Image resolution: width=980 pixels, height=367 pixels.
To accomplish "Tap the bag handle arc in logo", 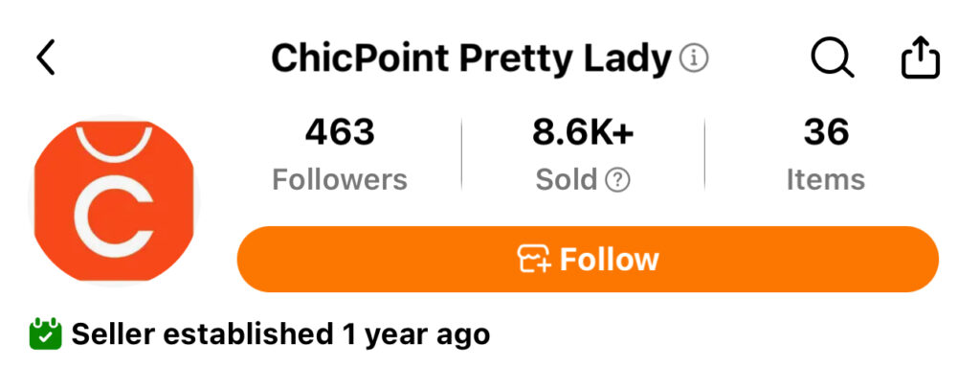I will coord(114,144).
